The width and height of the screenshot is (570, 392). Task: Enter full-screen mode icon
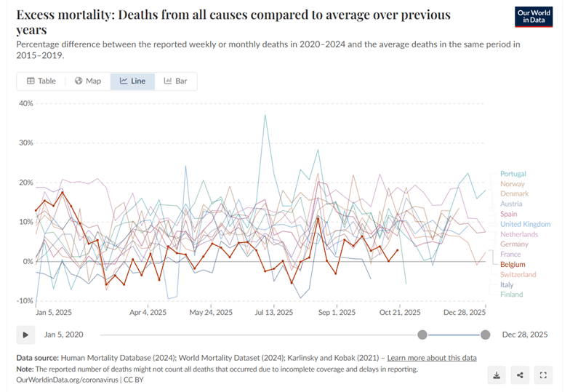point(543,375)
